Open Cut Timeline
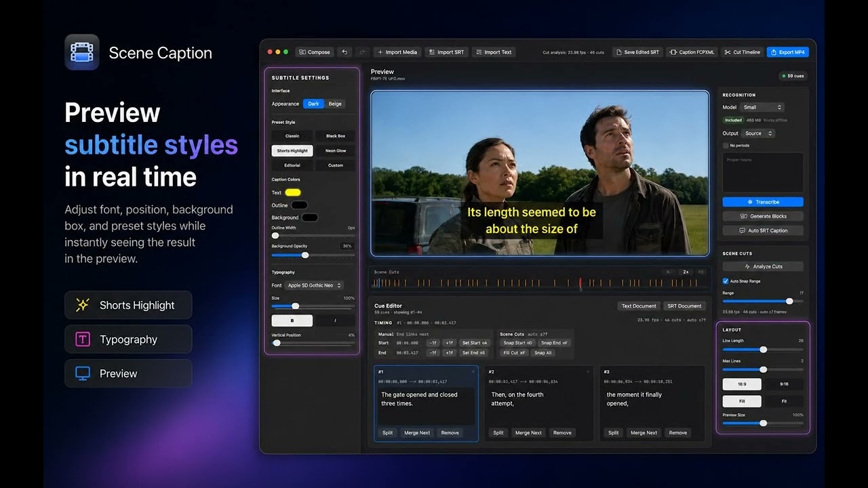This screenshot has width=868, height=488. pos(742,52)
